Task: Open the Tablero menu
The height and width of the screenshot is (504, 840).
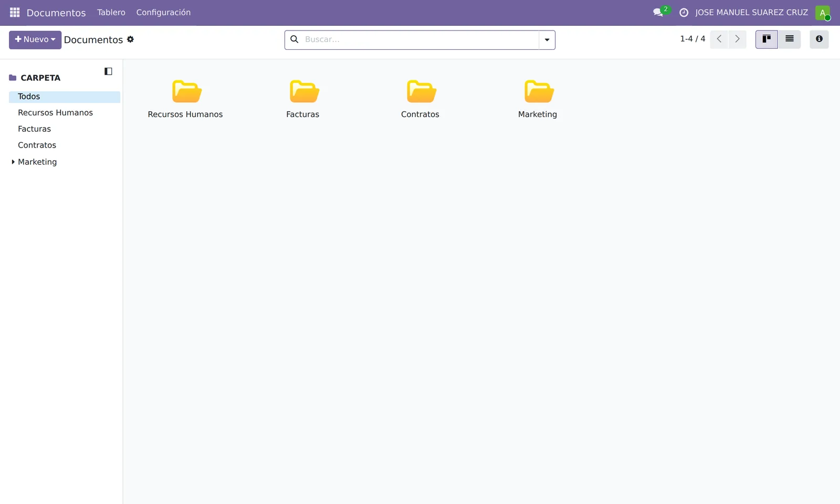Action: pyautogui.click(x=111, y=13)
